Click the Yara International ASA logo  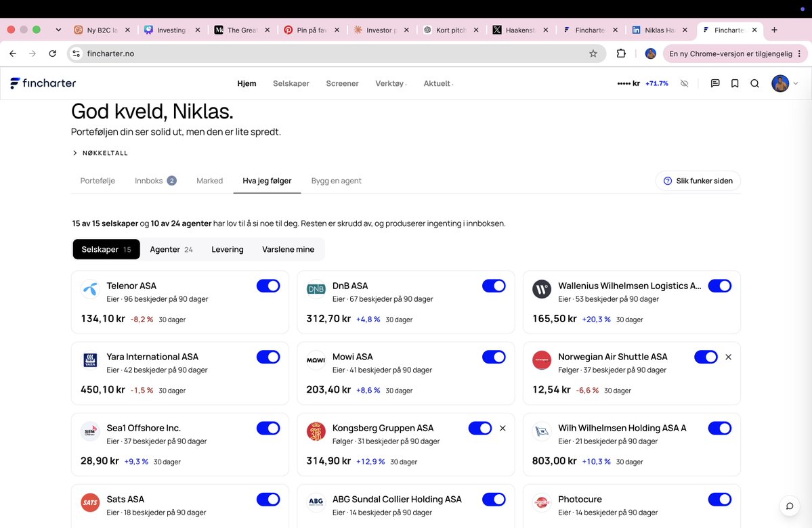pyautogui.click(x=90, y=359)
